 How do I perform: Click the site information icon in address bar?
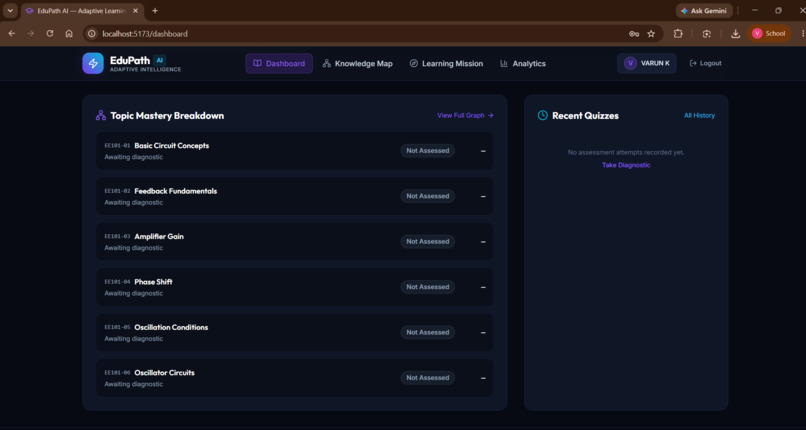pyautogui.click(x=92, y=34)
